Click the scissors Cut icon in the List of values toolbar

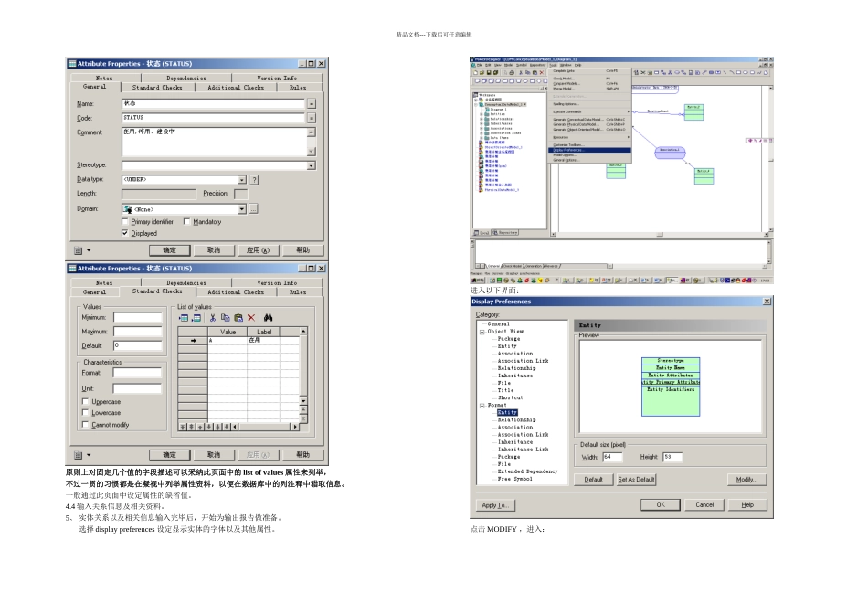pos(213,318)
